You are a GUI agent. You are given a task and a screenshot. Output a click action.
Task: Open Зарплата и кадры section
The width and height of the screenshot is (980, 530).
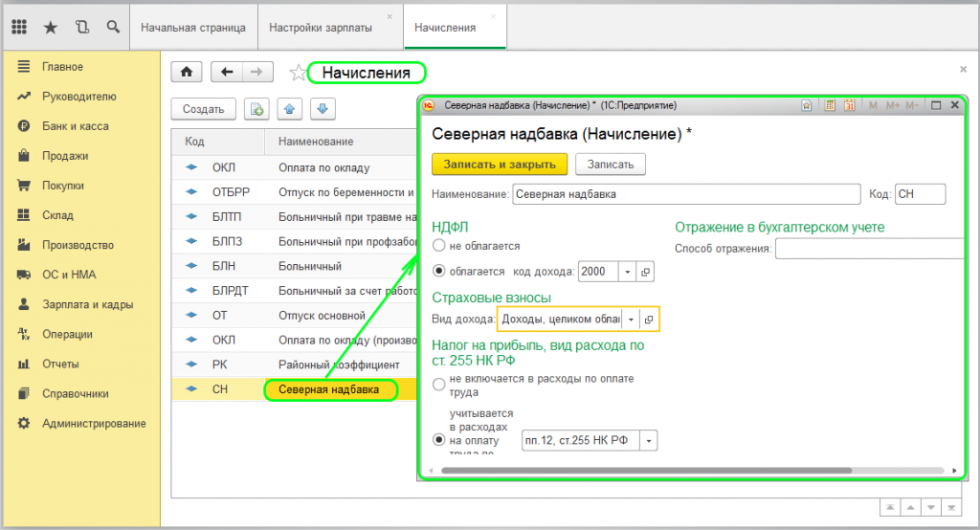point(87,304)
